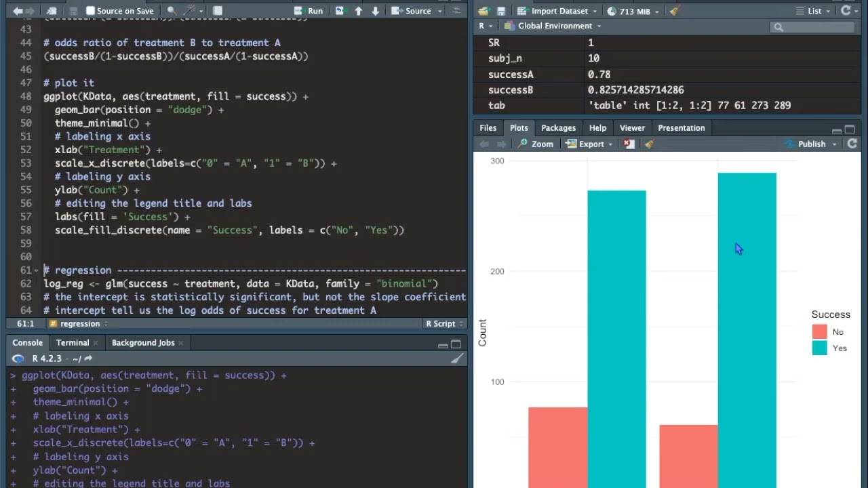868x488 pixels.
Task: Maximize the Plots pane
Action: [x=850, y=129]
